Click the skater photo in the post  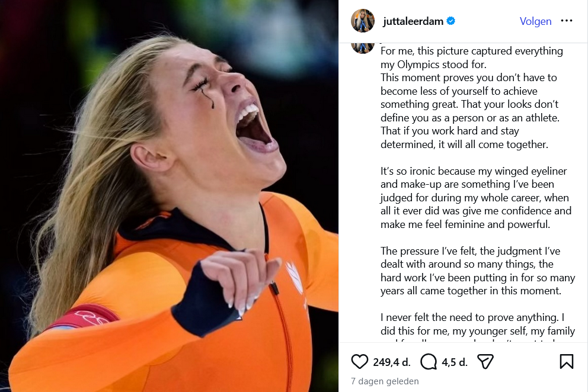[x=169, y=196]
